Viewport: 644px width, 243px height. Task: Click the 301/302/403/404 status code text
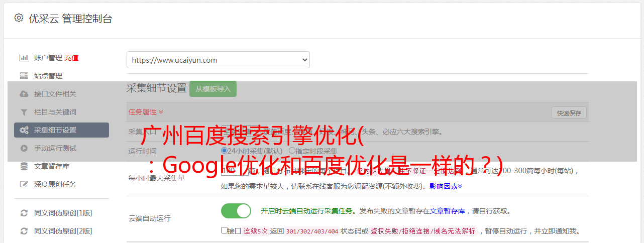click(312, 231)
